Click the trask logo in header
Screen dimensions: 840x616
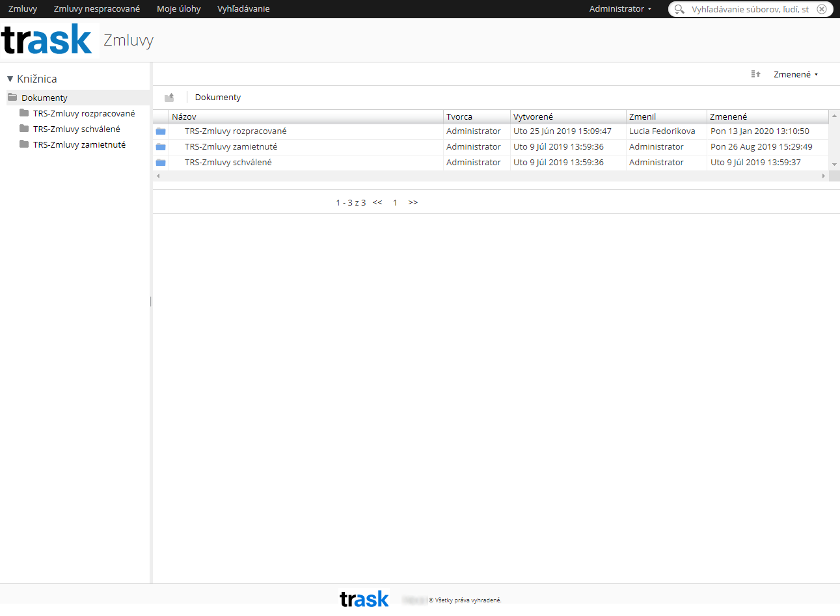point(47,40)
